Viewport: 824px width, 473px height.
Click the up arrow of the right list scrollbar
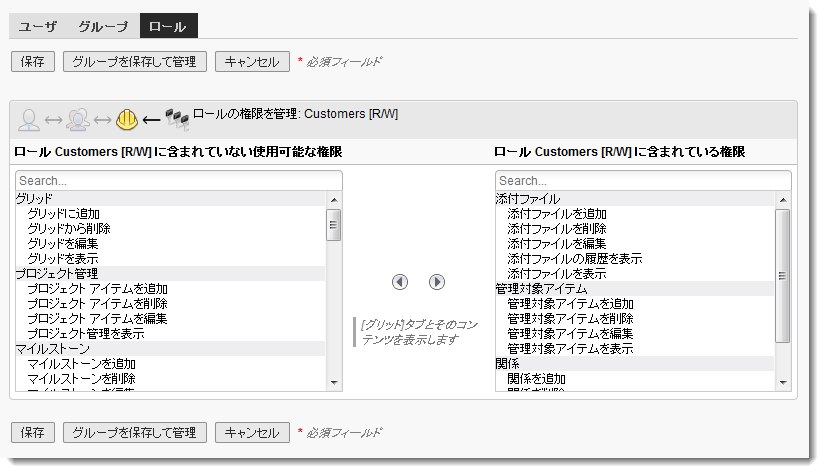[x=783, y=200]
